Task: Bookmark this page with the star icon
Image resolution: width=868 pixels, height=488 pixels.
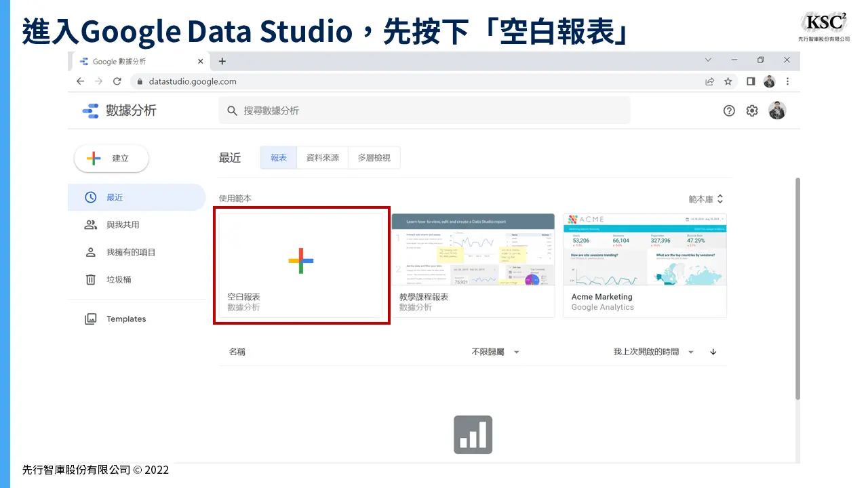Action: [x=728, y=81]
